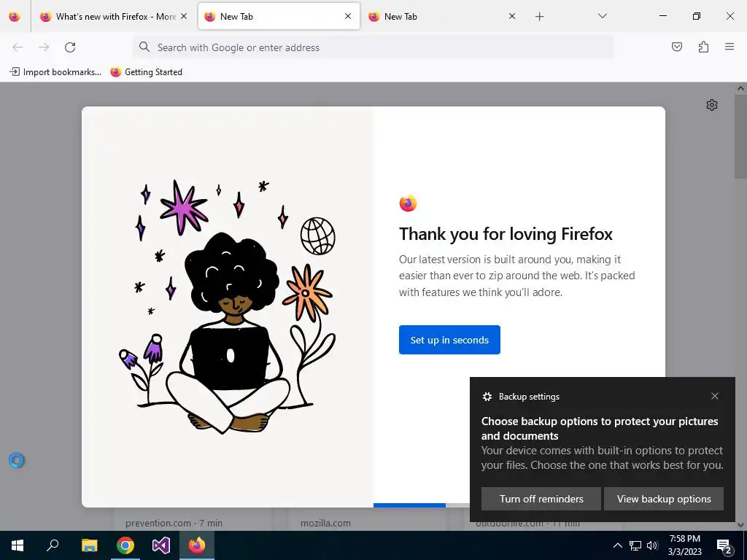Screen dimensions: 747x560
Task: Click the scrollbar down arrow
Action: 741,525
